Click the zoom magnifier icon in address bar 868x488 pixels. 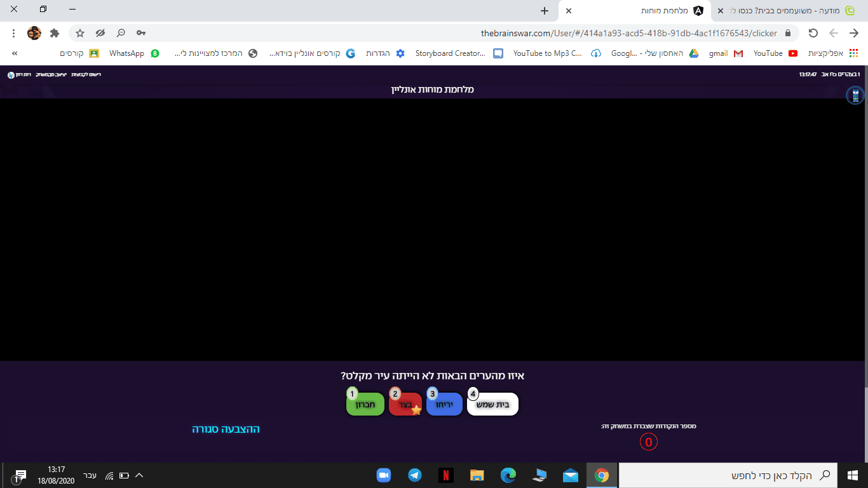(x=121, y=33)
